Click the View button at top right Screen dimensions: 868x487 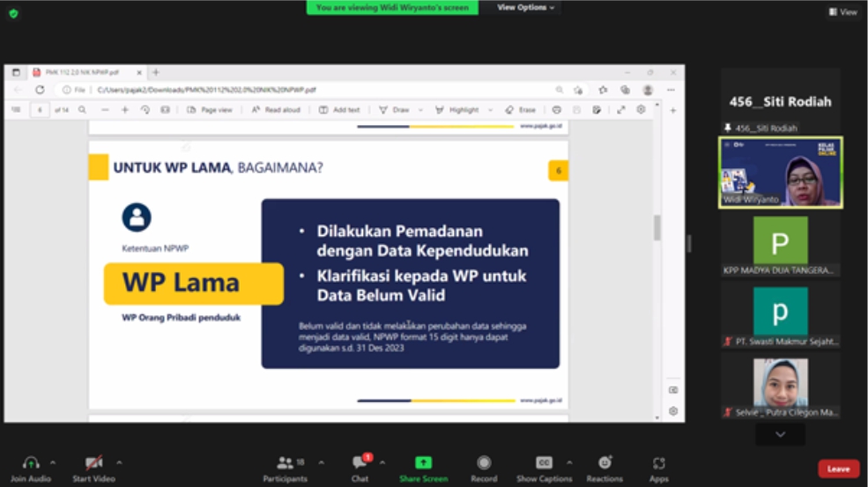(x=842, y=11)
